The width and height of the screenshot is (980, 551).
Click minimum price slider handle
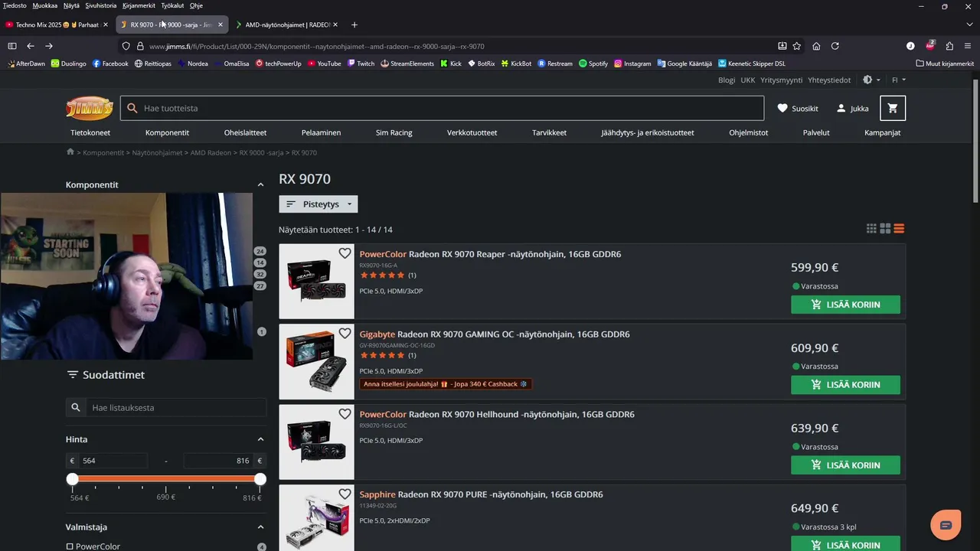tap(72, 479)
